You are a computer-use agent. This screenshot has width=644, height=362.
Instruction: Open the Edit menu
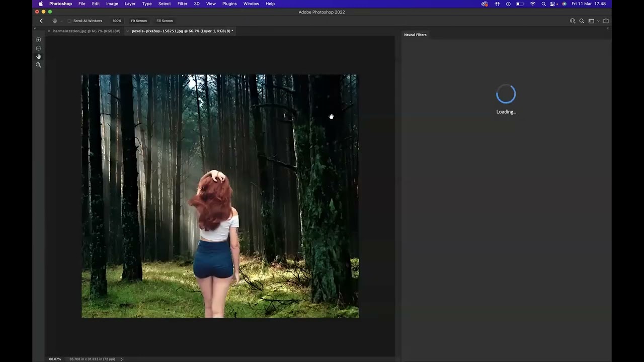96,4
